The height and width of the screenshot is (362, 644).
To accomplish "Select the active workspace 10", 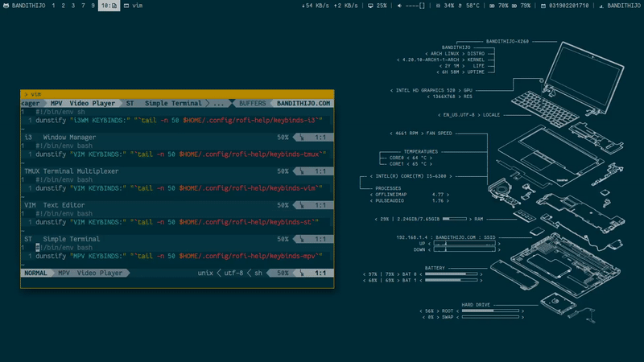I will click(x=109, y=6).
